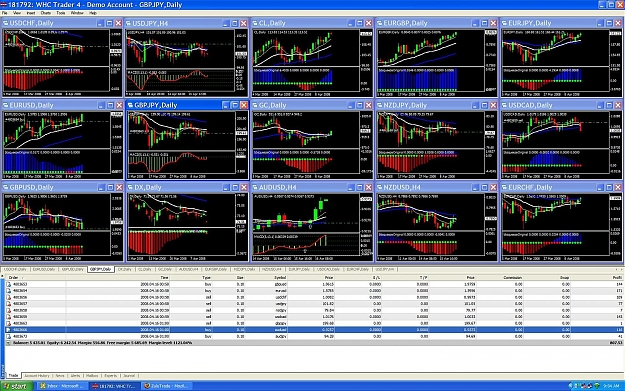
Task: Open the File menu
Action: click(4, 13)
